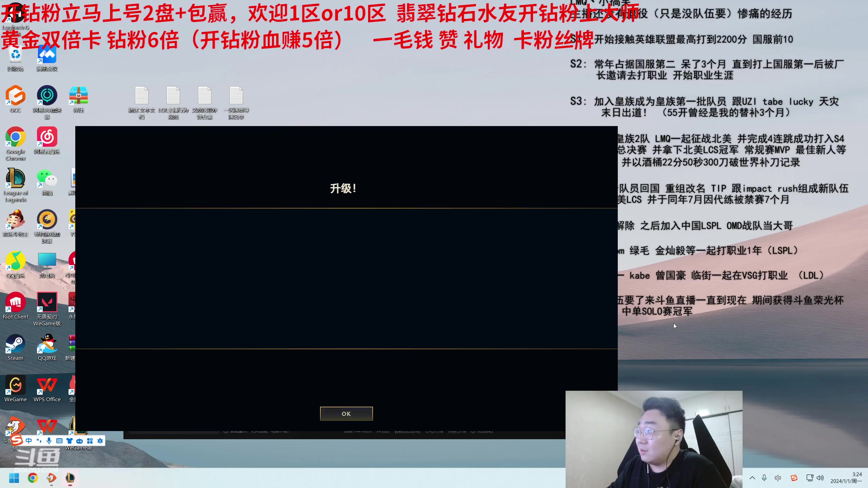Open the Windows Start menu
This screenshot has height=488, width=868.
click(x=14, y=478)
